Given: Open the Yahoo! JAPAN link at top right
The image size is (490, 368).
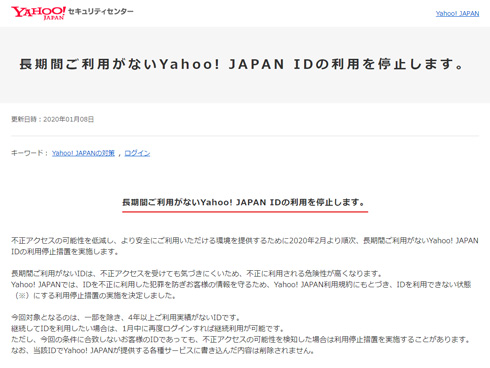Looking at the screenshot, I should pyautogui.click(x=457, y=14).
